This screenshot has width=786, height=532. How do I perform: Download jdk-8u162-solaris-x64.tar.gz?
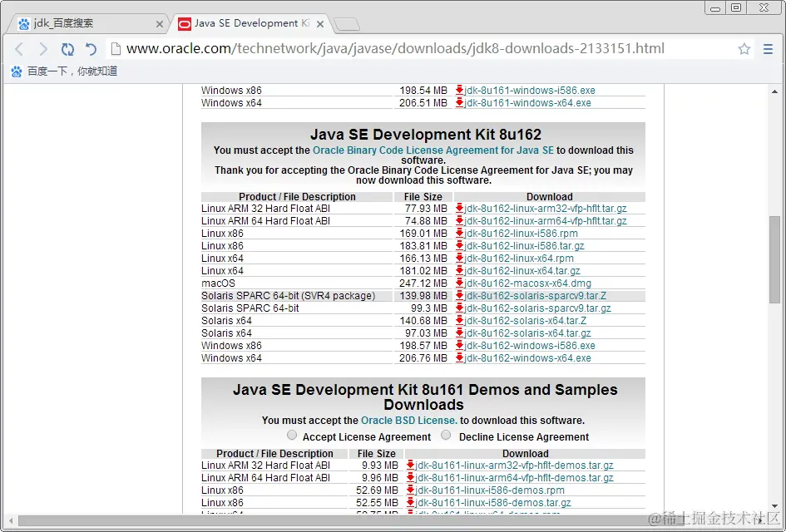tap(527, 332)
